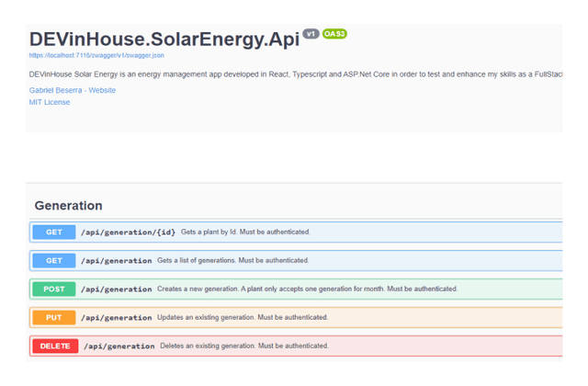This screenshot has width=588, height=386.
Task: Click the v1 version badge
Action: 311,34
